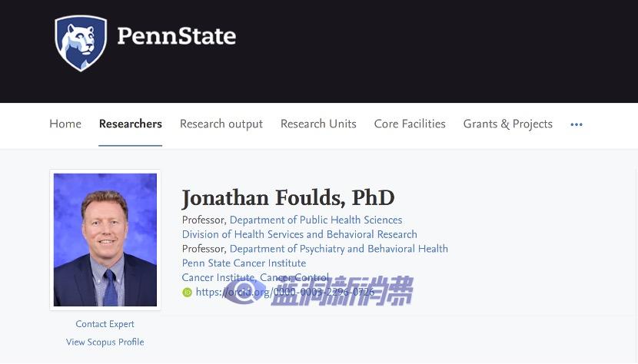Click View Scopus Profile link
The width and height of the screenshot is (638, 364).
point(105,342)
